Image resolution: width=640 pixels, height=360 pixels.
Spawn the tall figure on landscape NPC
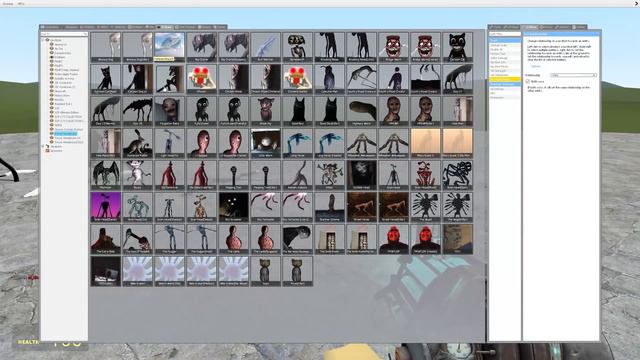point(329,207)
